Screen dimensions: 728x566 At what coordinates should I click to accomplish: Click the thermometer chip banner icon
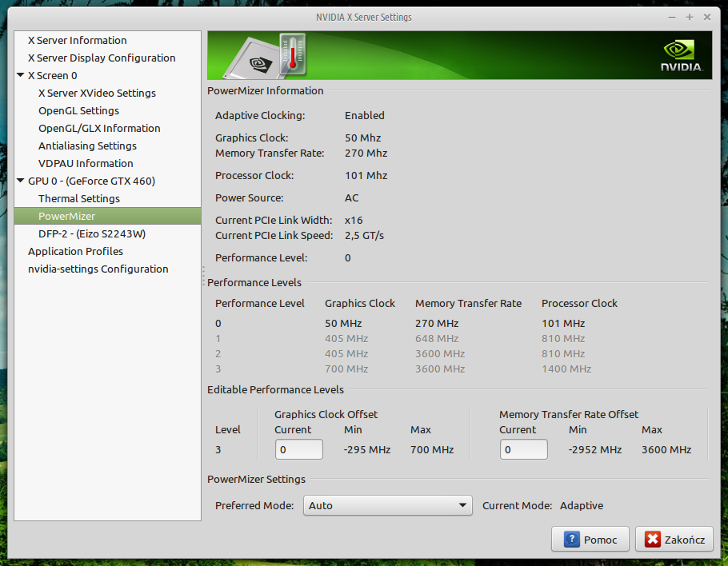click(x=265, y=55)
